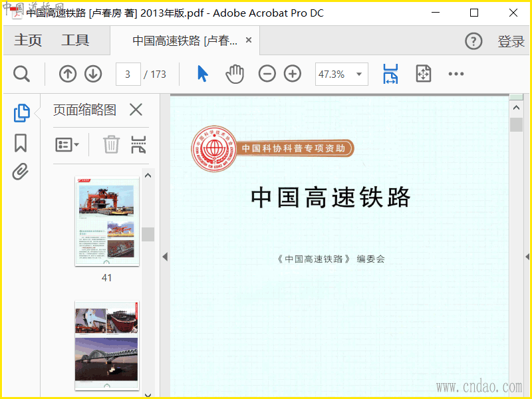Switch to the 主页 tab

[x=28, y=41]
